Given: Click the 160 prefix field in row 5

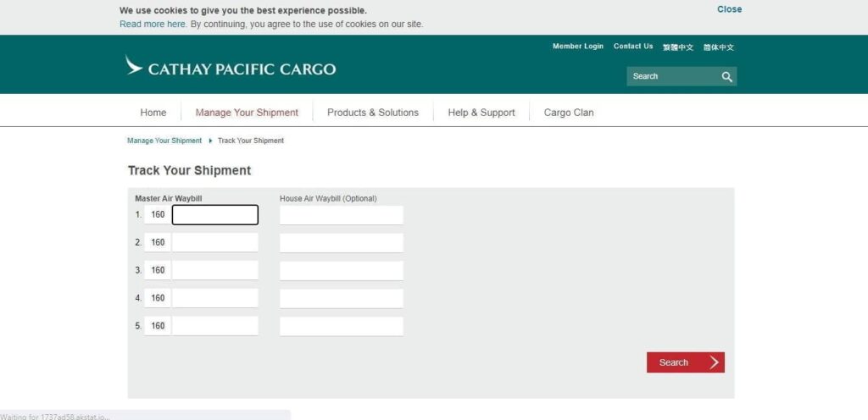Looking at the screenshot, I should (x=158, y=325).
